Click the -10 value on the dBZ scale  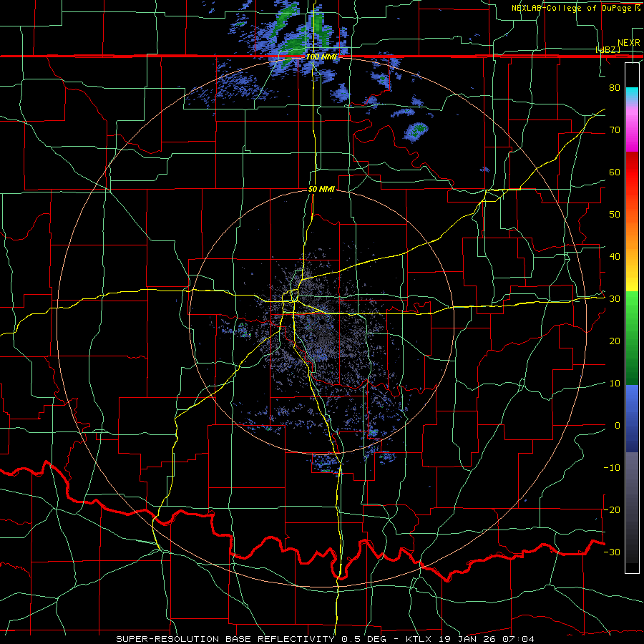point(612,468)
